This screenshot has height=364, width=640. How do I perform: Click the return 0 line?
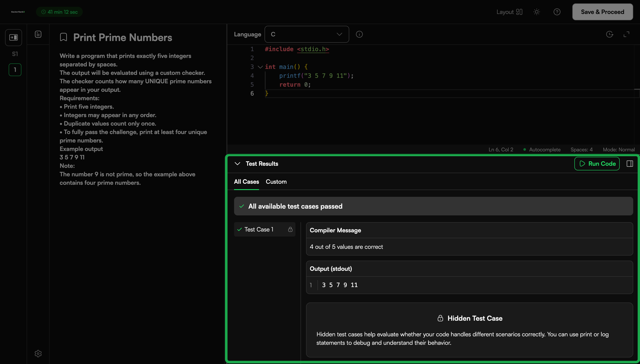(295, 85)
